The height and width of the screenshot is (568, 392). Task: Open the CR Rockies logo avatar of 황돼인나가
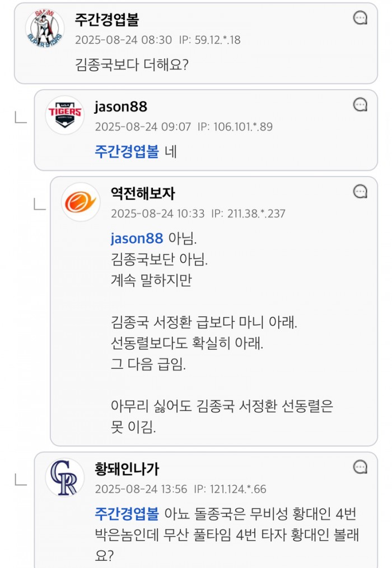point(65,477)
